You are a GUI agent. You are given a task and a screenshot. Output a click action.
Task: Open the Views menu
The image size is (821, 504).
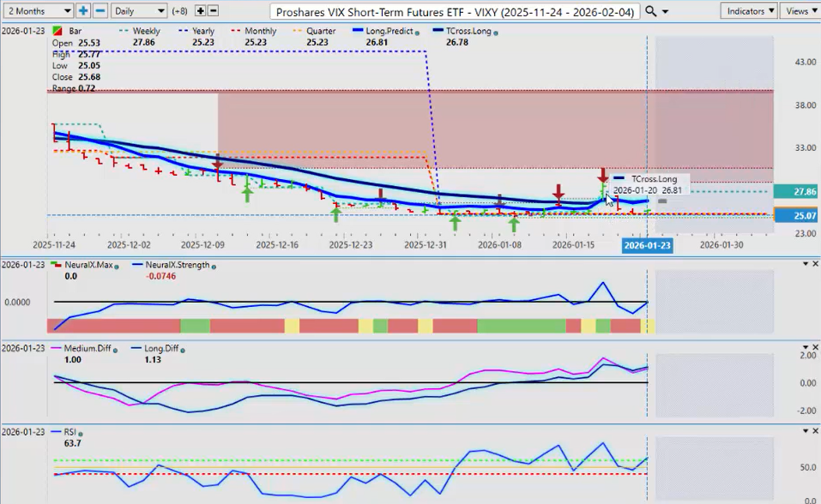[x=800, y=11]
